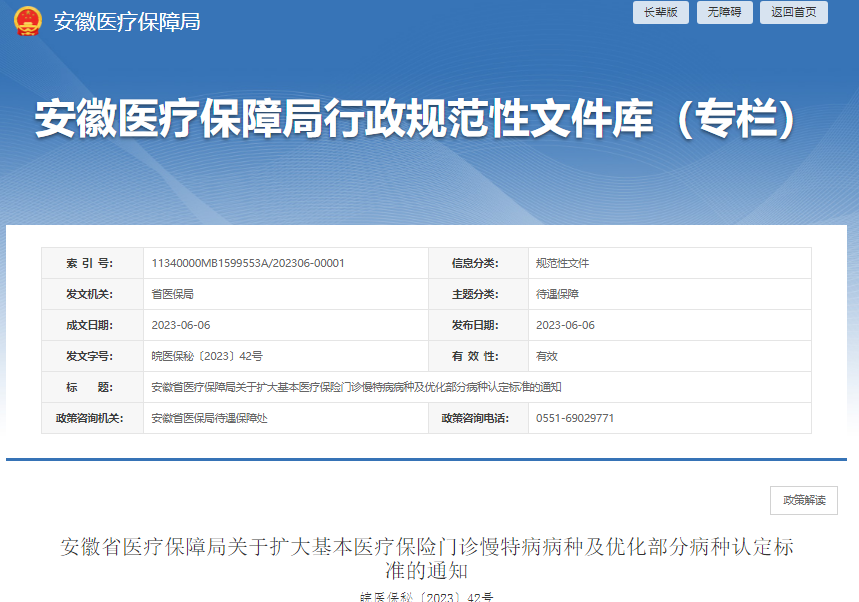859x602 pixels.
Task: Click the 行政规范性文件库（专栏） banner title
Action: (418, 120)
